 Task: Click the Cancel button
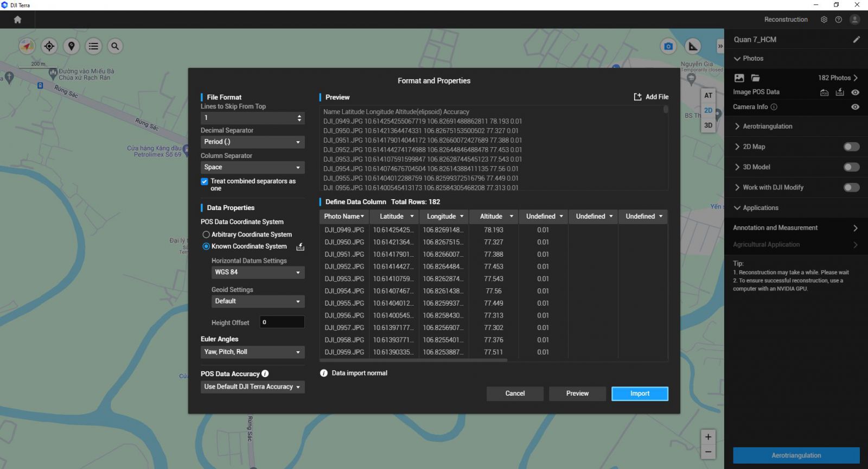[x=515, y=394]
